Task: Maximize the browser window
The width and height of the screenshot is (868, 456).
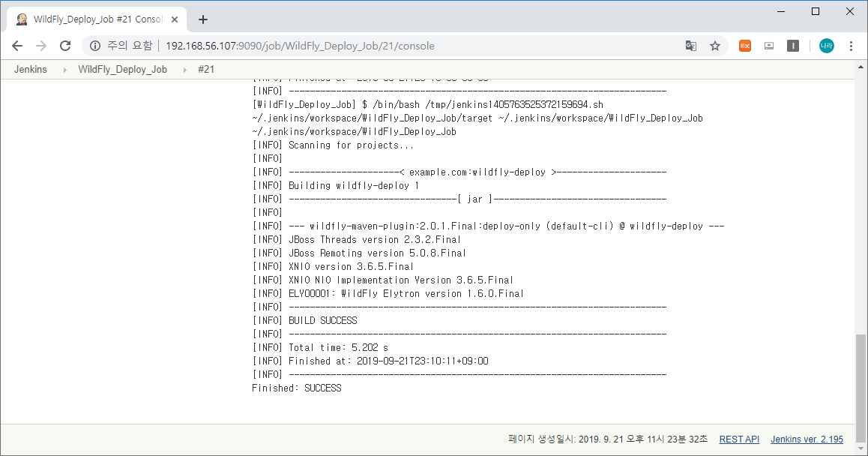Action: (816, 11)
